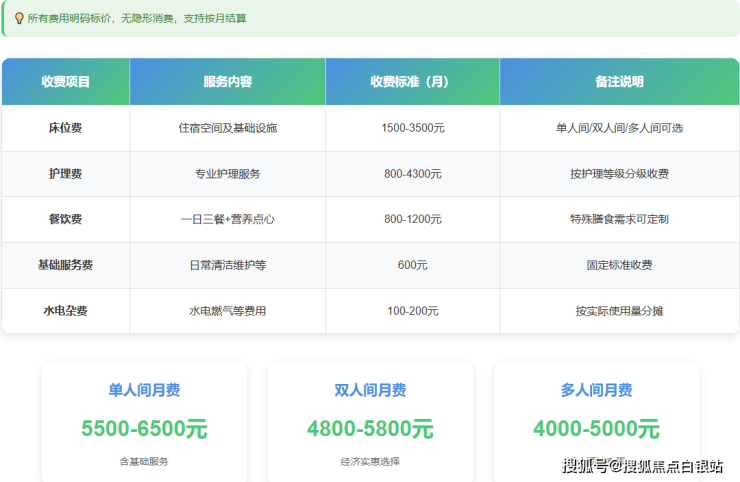Screen dimensions: 740x482
Task: Click the 5500-6500元 price text
Action: point(144,429)
